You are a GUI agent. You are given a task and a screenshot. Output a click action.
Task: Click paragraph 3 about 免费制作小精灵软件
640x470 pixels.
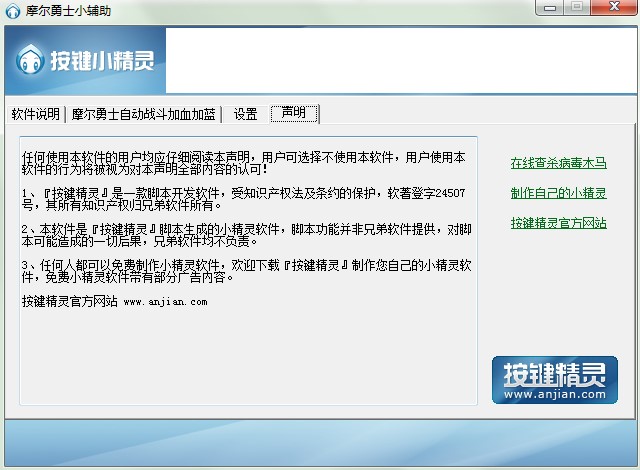coord(247,271)
